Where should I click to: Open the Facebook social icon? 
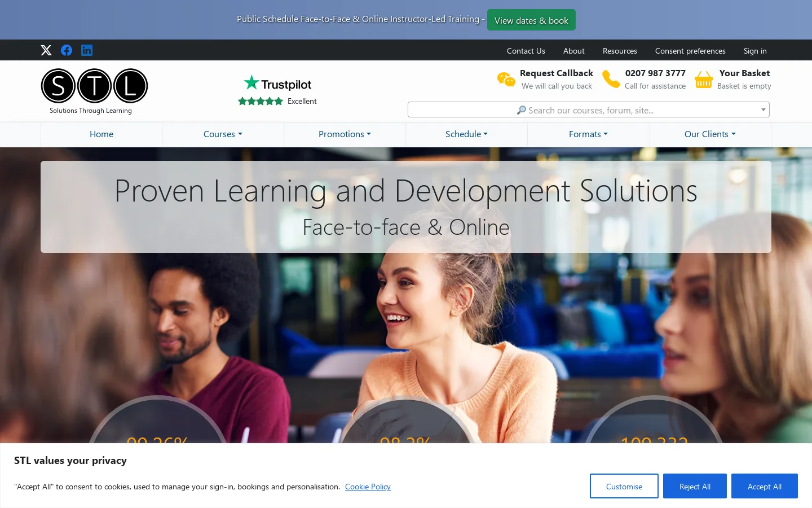67,50
